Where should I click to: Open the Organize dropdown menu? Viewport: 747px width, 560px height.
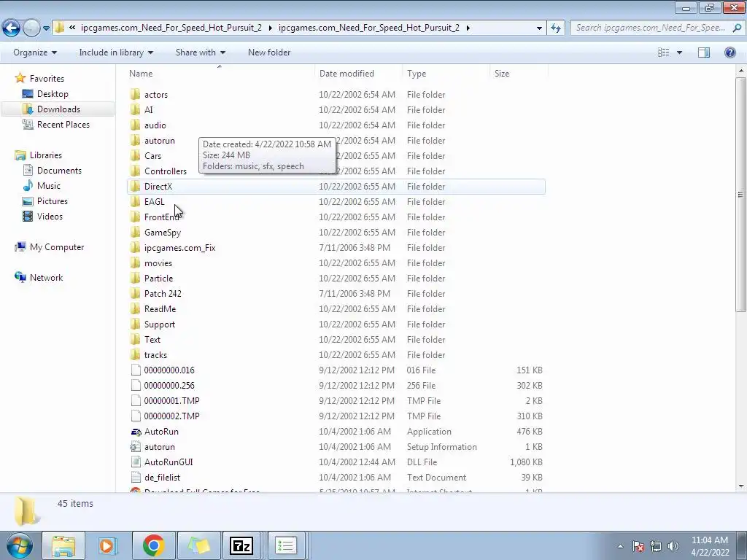35,52
